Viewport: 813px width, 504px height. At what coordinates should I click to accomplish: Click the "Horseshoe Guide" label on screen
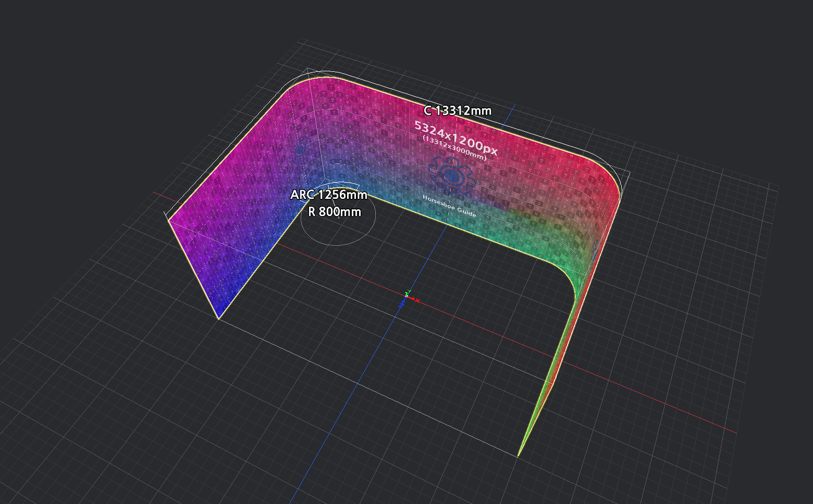point(449,206)
